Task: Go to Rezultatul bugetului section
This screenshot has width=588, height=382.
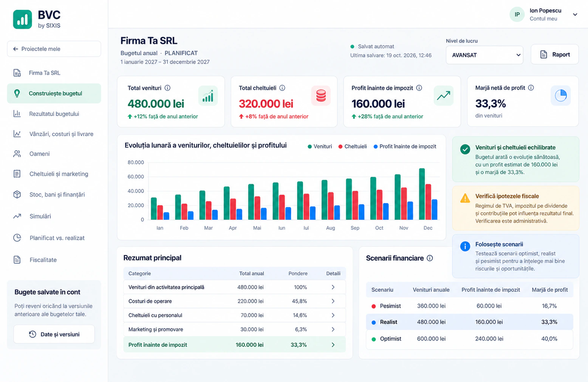Action: pos(54,114)
